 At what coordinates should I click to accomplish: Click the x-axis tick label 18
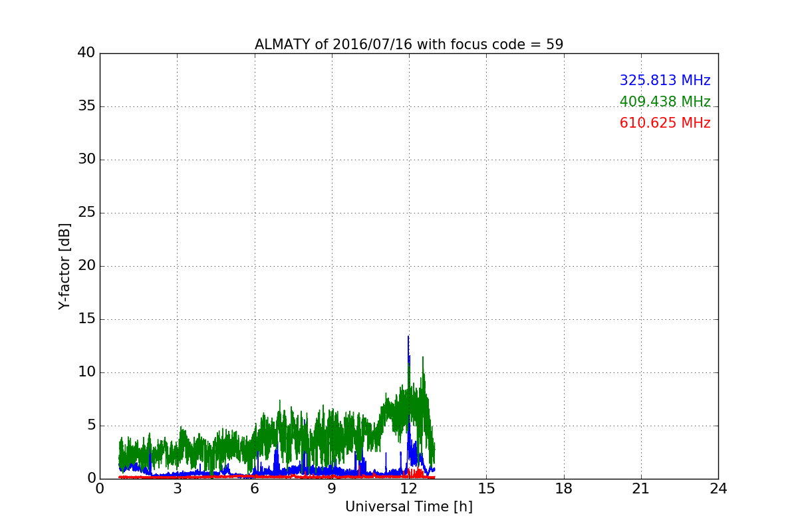pyautogui.click(x=564, y=489)
